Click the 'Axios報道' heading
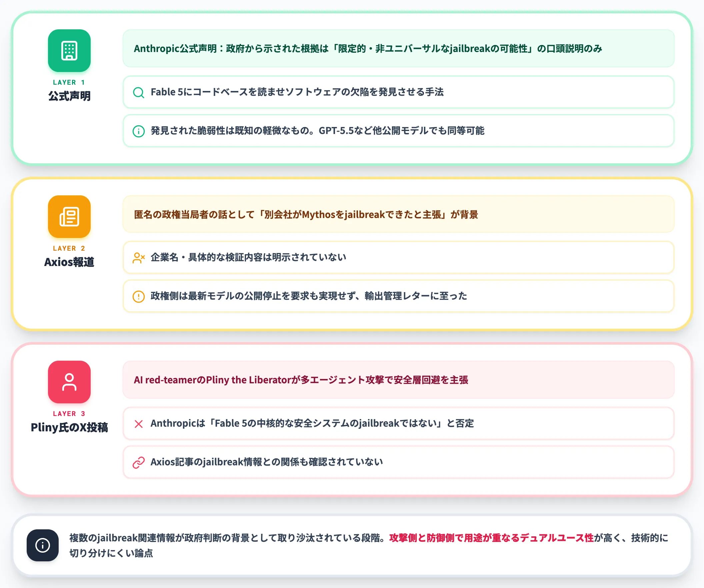The image size is (704, 588). pyautogui.click(x=69, y=262)
